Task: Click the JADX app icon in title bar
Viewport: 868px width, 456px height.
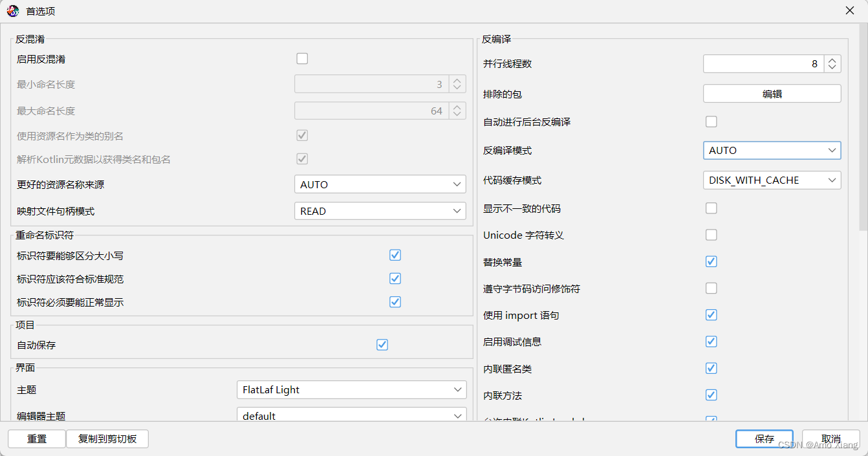Action: tap(13, 11)
